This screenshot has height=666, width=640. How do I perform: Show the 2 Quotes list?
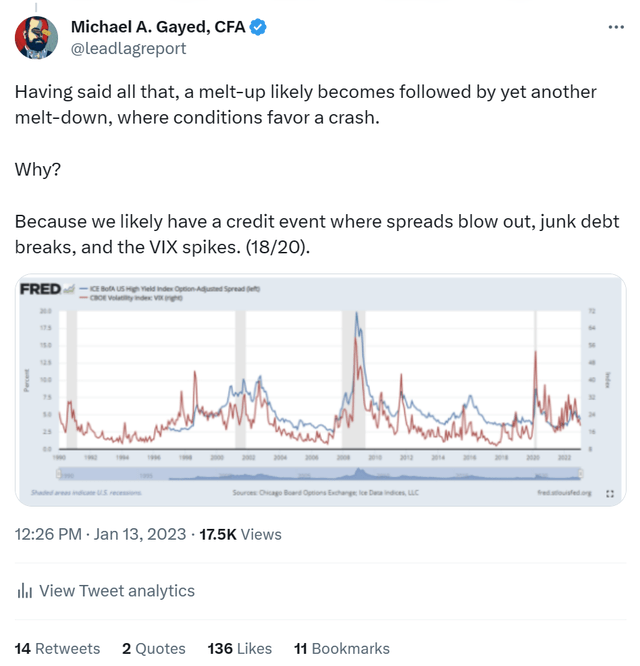tap(154, 649)
